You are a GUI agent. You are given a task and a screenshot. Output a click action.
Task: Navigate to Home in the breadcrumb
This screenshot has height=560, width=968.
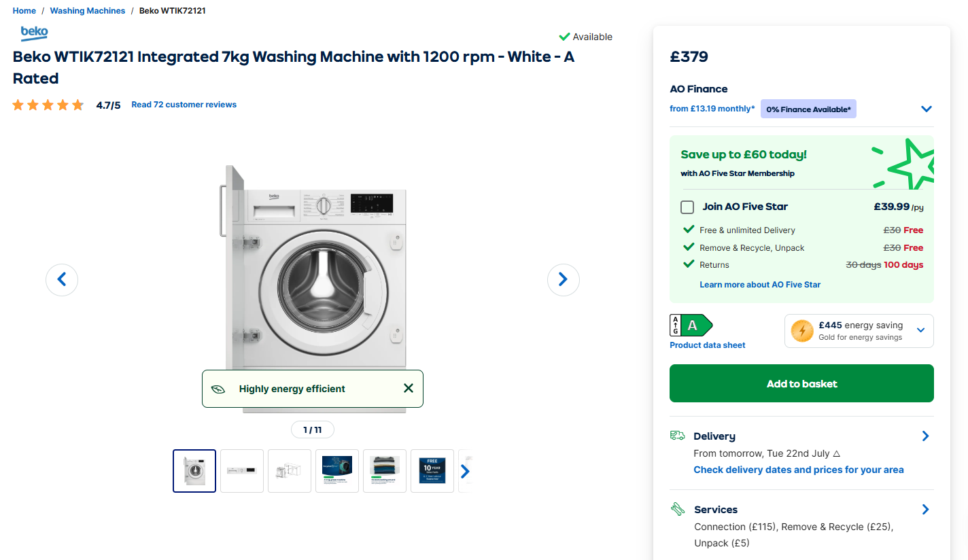(x=24, y=11)
